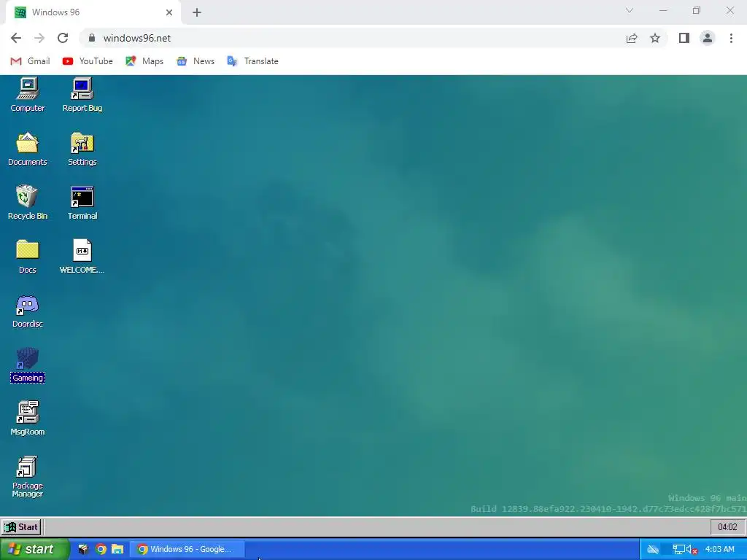Launch the Terminal shortcut
This screenshot has height=560, width=747.
coord(82,203)
